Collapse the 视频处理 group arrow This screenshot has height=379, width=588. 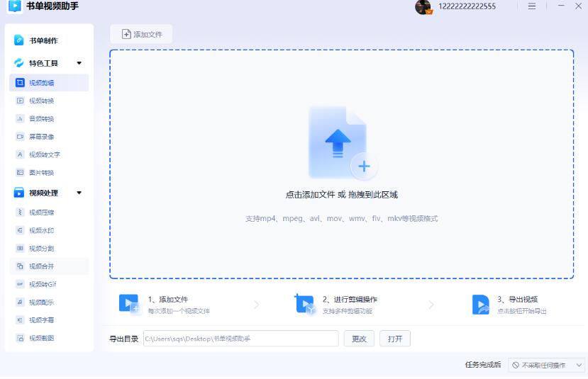coord(79,193)
